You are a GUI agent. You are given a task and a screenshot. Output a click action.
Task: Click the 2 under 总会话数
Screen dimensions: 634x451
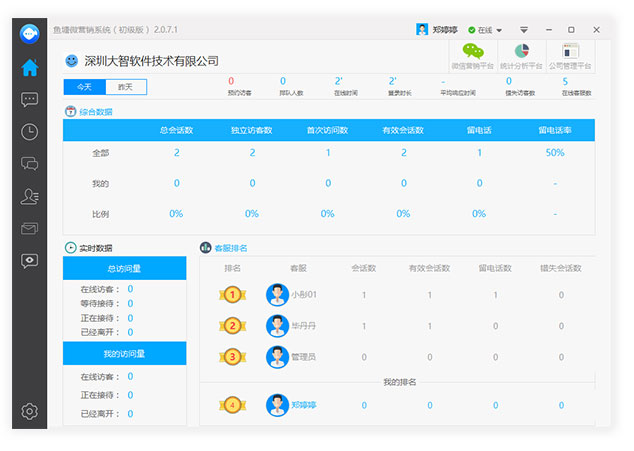[177, 152]
